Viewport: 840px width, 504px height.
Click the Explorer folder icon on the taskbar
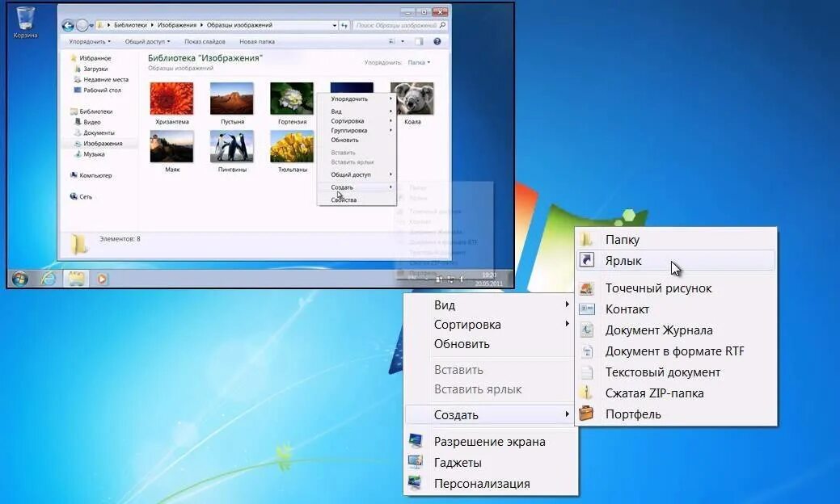pyautogui.click(x=75, y=279)
